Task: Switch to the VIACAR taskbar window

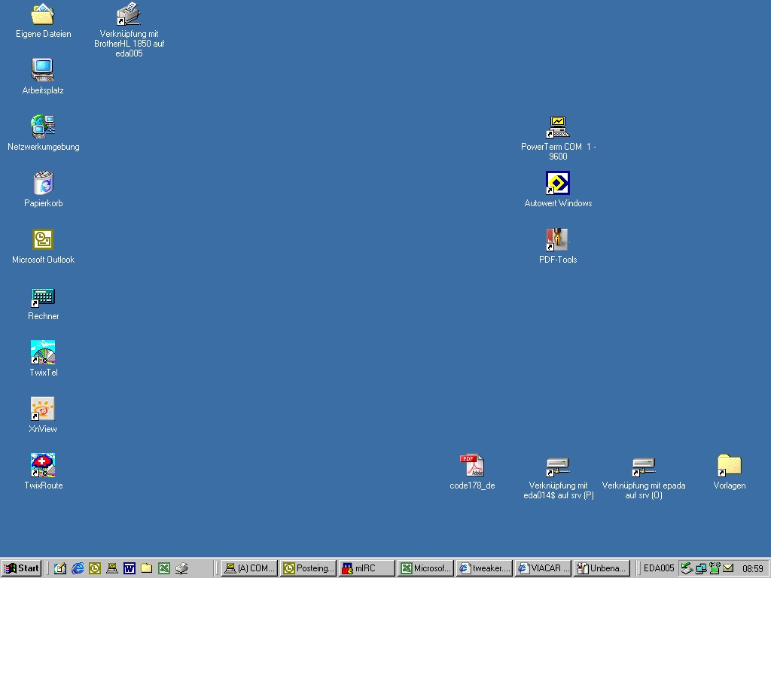Action: click(x=543, y=568)
